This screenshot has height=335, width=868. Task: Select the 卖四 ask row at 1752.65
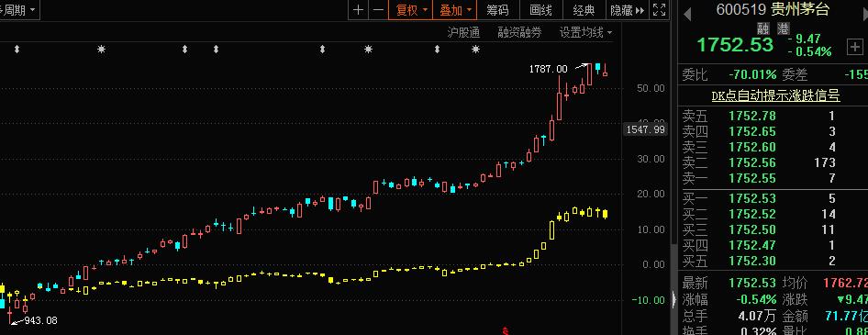click(x=772, y=132)
